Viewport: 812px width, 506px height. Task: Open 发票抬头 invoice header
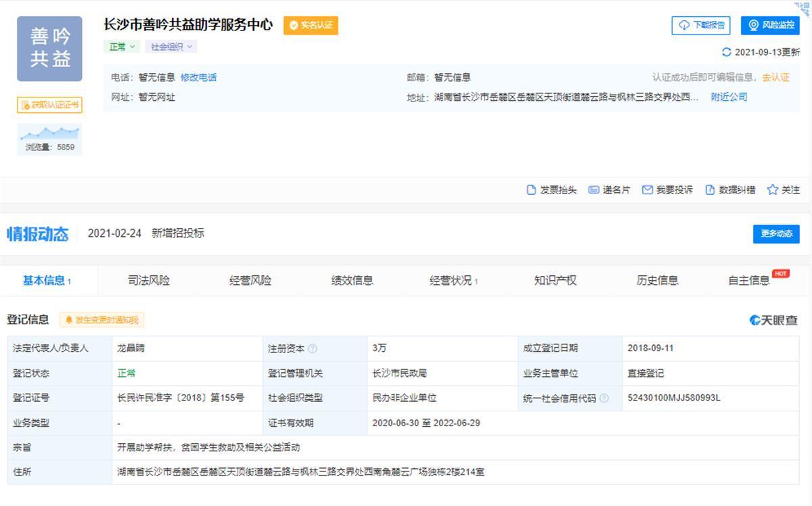click(x=551, y=190)
